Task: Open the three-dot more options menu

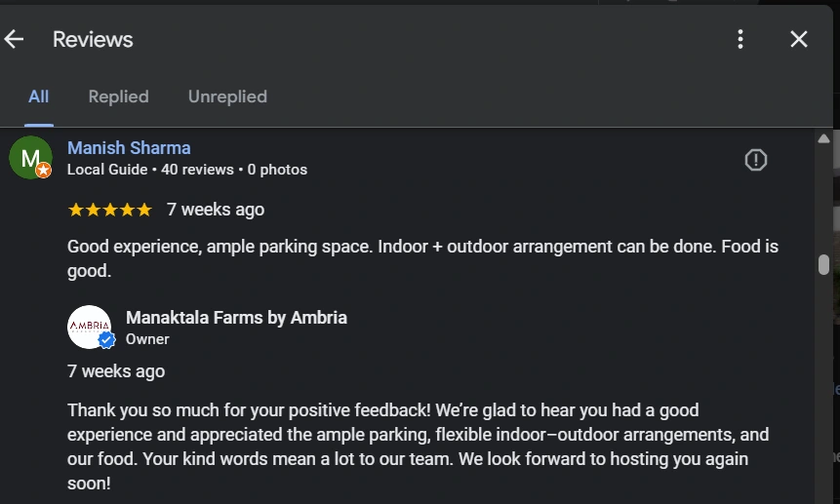Action: (x=740, y=39)
